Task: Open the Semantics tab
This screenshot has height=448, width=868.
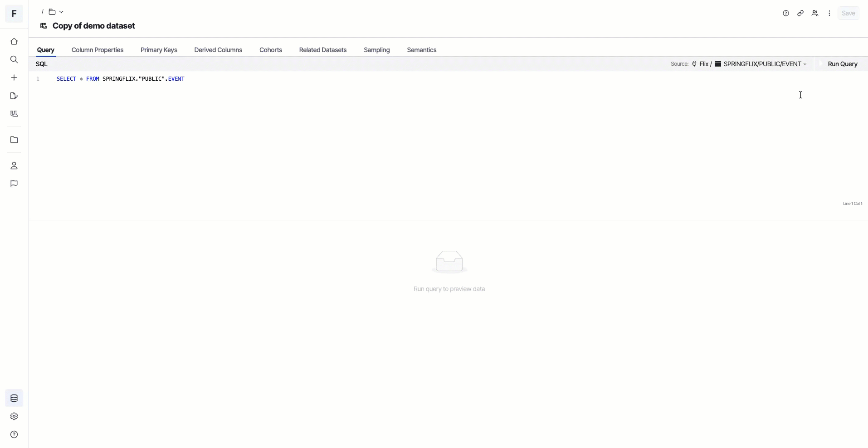Action: tap(422, 50)
